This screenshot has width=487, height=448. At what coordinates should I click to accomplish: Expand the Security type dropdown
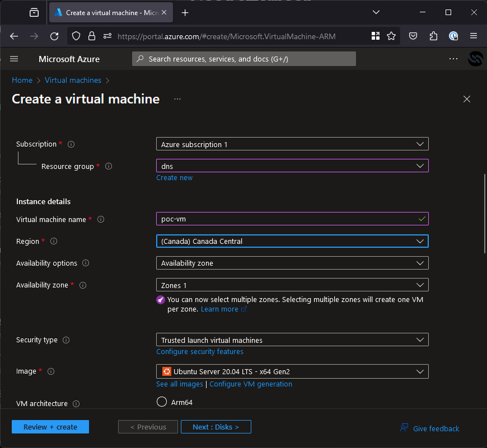(292, 339)
